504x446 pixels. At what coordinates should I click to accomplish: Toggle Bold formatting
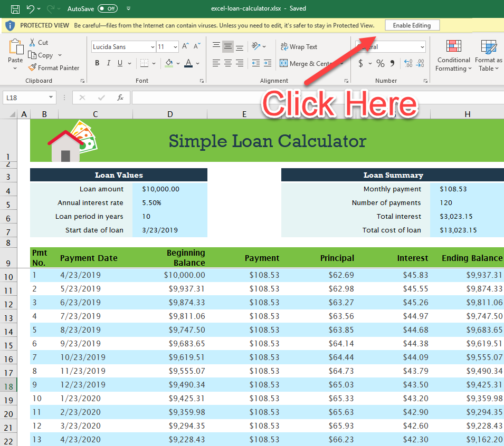(97, 63)
